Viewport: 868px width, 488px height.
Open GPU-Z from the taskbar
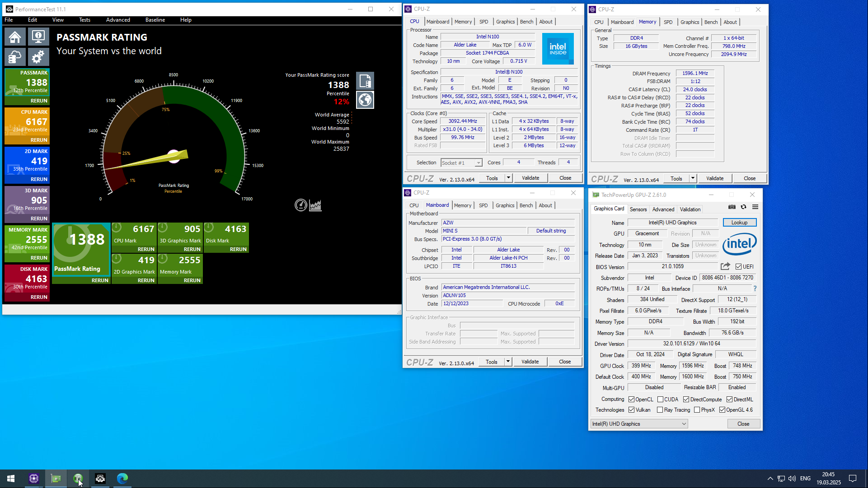pos(56,479)
